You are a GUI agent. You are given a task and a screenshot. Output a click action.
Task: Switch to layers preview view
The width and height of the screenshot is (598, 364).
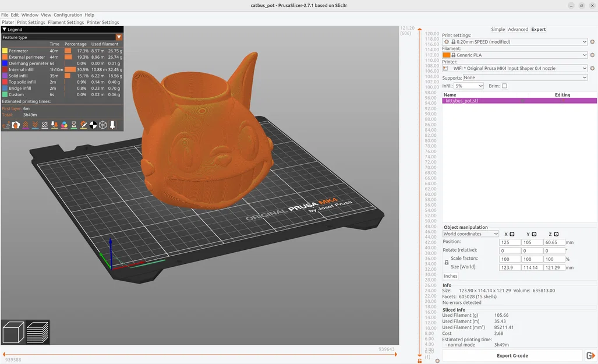[x=38, y=332]
